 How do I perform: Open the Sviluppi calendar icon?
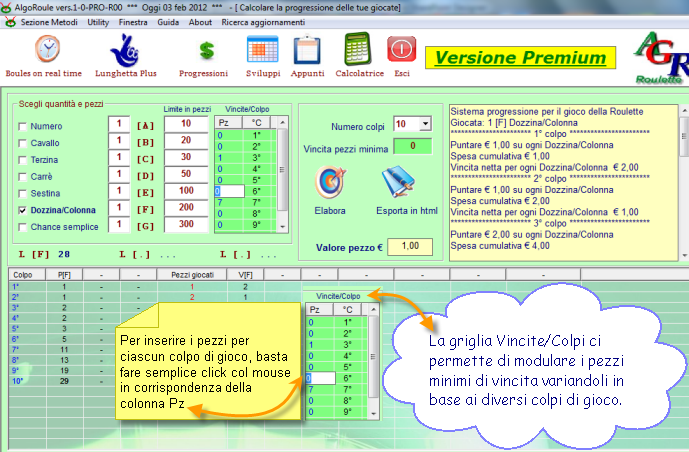[263, 50]
